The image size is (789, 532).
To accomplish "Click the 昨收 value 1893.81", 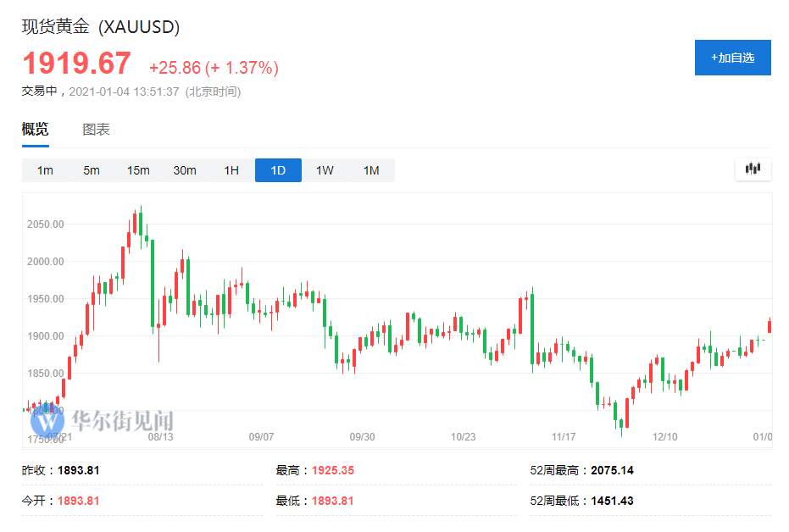I will pyautogui.click(x=79, y=470).
